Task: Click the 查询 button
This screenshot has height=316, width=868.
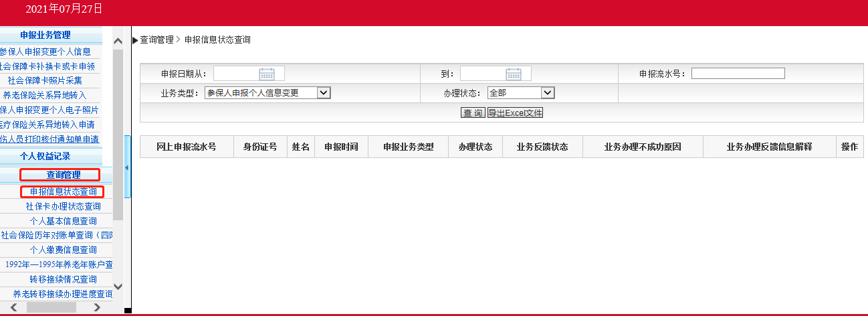Action: click(x=473, y=112)
